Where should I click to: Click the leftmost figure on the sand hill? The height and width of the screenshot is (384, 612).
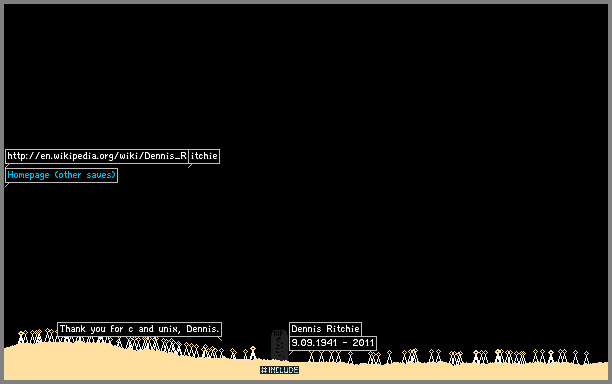pos(21,337)
